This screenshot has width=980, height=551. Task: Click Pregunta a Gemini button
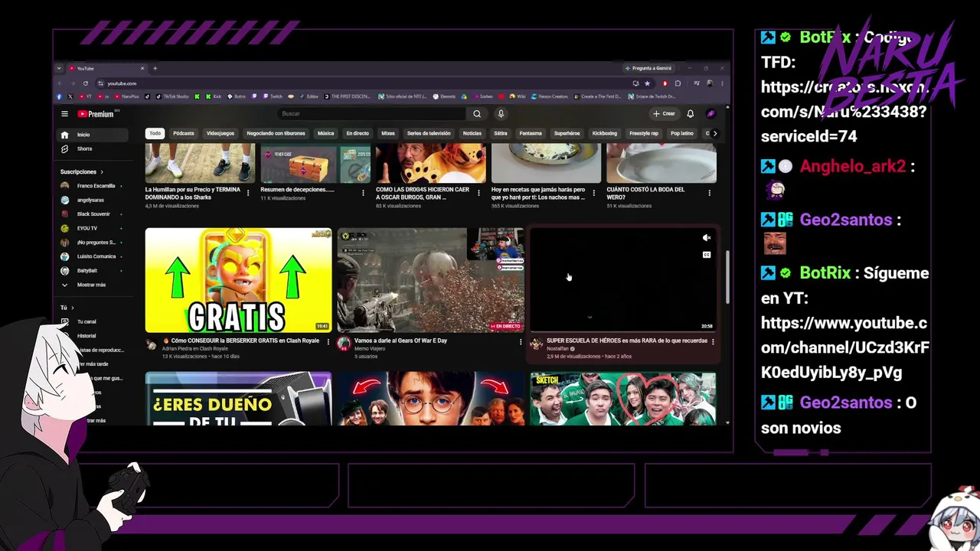(648, 68)
